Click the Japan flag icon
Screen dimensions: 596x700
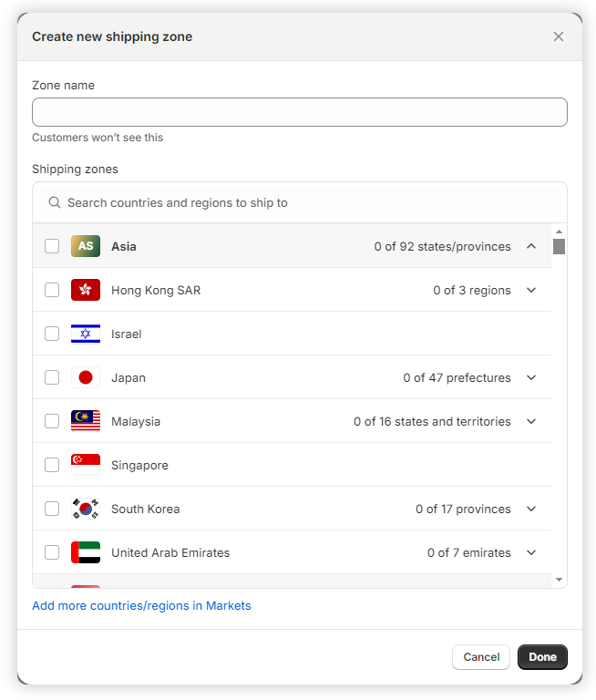pyautogui.click(x=86, y=377)
